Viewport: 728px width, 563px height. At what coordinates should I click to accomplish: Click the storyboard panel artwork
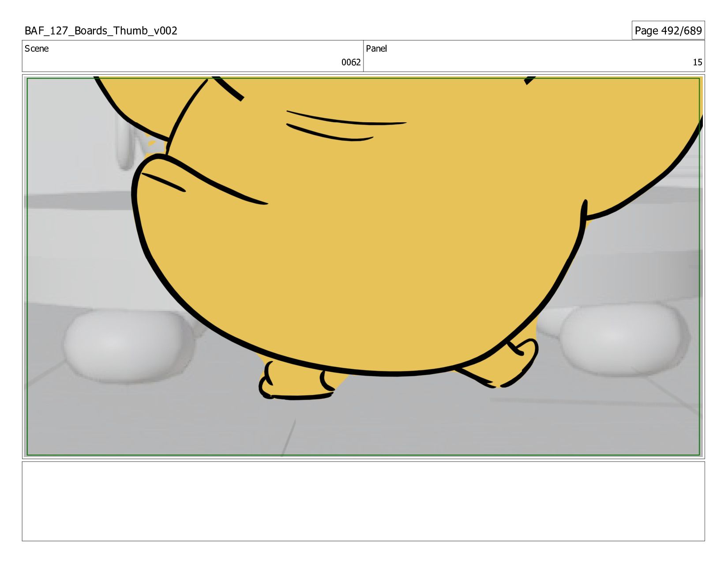coord(363,267)
